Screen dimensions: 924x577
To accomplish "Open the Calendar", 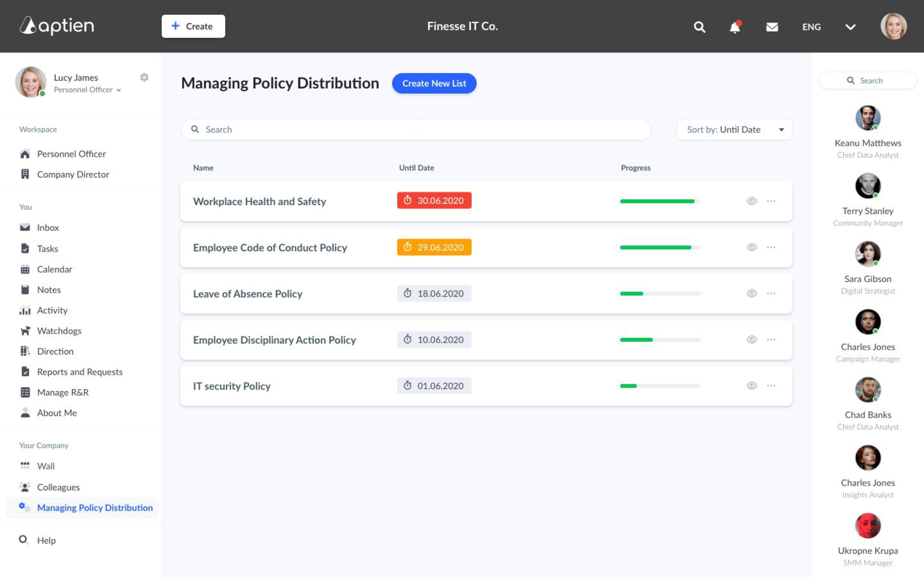I will [x=54, y=269].
